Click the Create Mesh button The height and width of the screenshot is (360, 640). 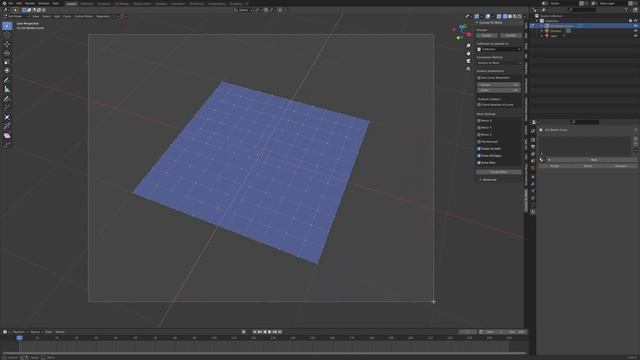coord(499,172)
